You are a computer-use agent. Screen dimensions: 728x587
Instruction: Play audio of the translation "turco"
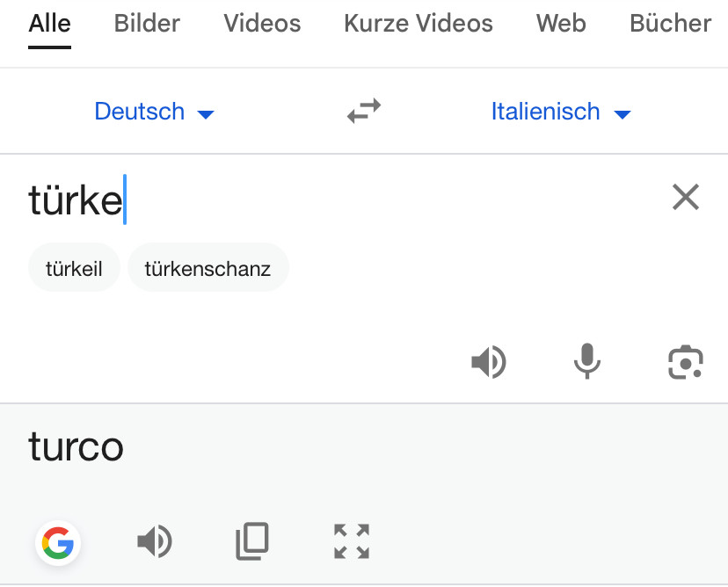[x=155, y=542]
